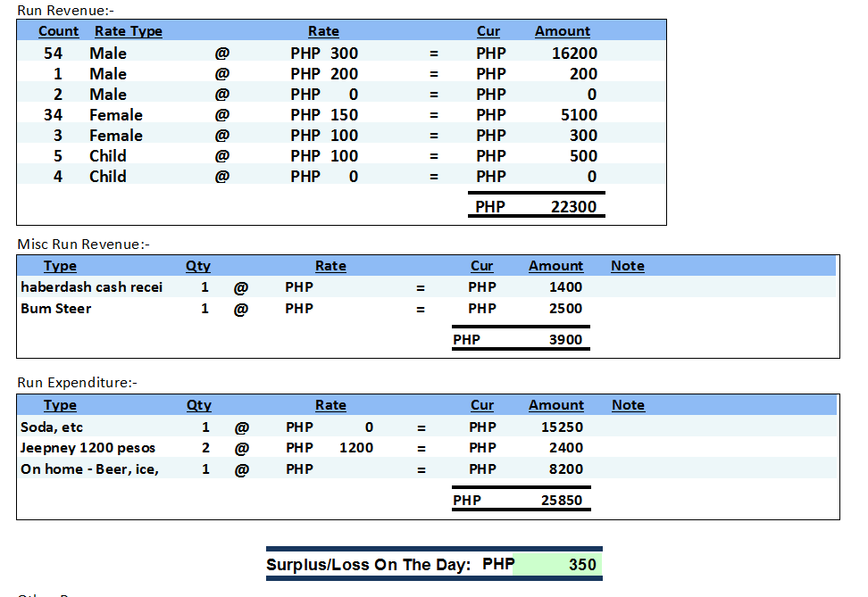Viewport: 868px width, 597px height.
Task: Select the Bum Steer amount 2500
Action: click(x=565, y=309)
